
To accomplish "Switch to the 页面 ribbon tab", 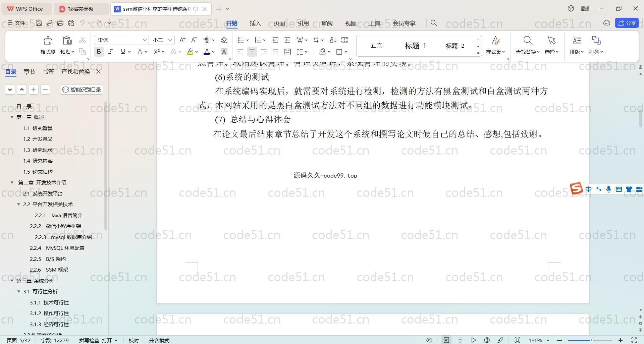I will click(279, 23).
